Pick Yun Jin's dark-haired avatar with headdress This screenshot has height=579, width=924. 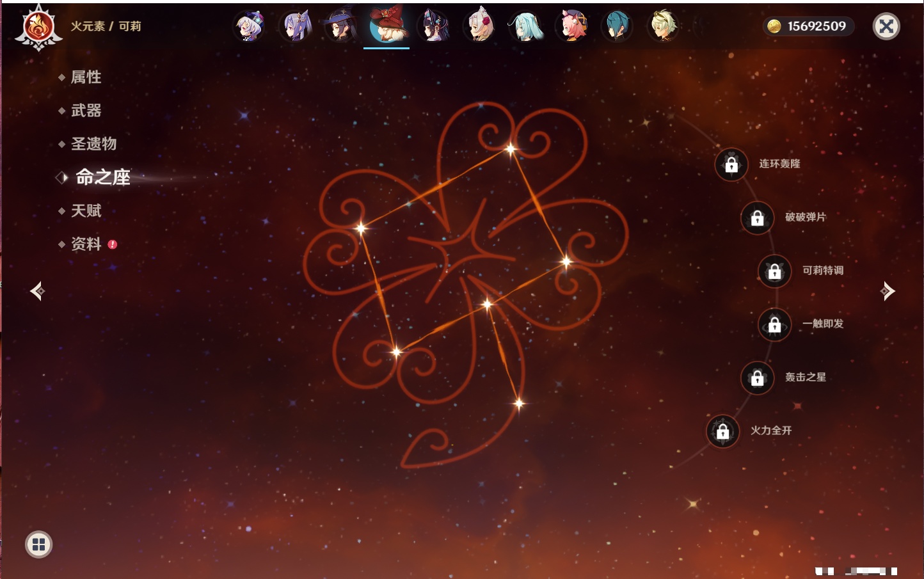pos(433,27)
